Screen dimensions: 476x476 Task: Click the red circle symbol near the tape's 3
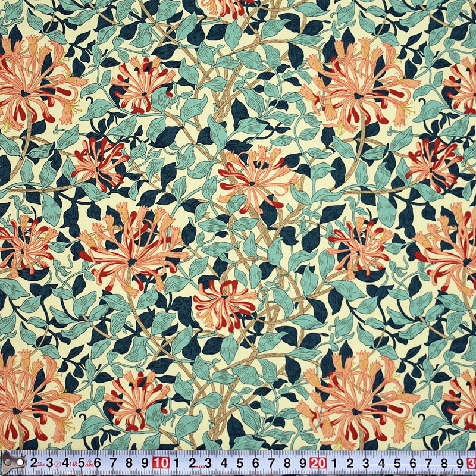(59, 464)
